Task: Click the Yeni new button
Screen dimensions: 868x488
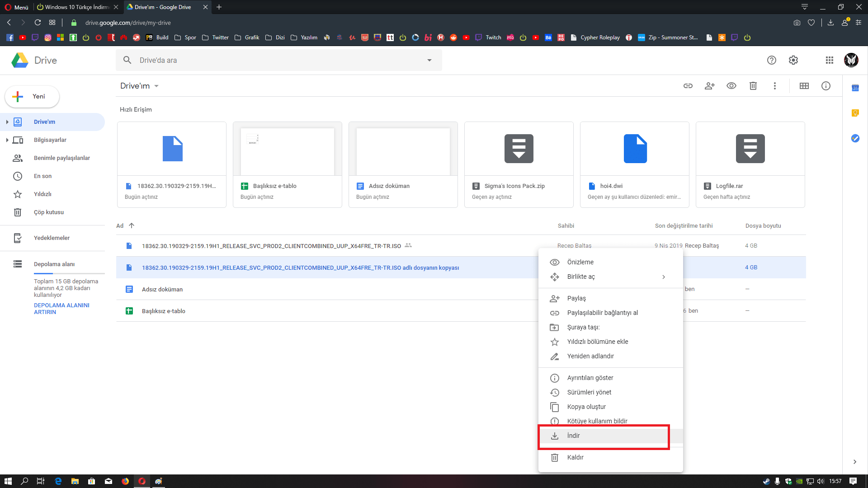Action: (x=32, y=96)
